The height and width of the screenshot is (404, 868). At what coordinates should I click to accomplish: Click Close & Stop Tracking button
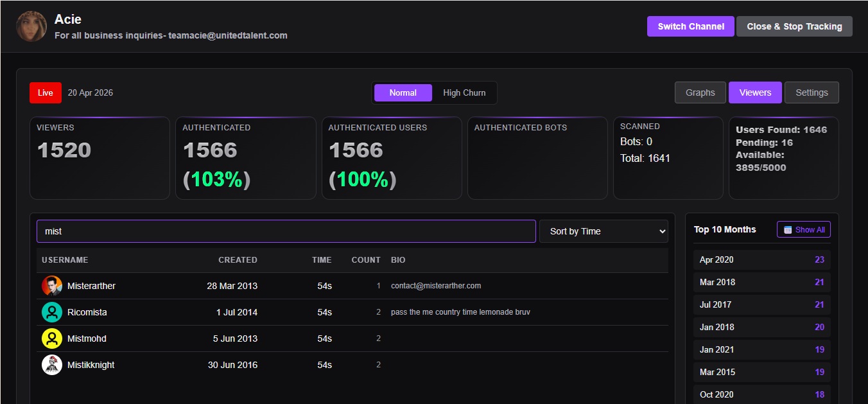[794, 26]
